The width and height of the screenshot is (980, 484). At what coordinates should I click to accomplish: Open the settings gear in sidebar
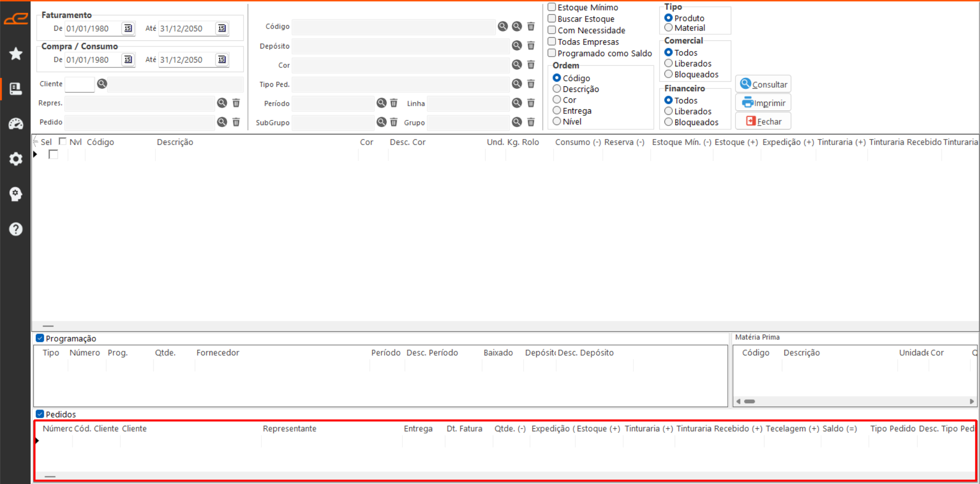[x=16, y=159]
